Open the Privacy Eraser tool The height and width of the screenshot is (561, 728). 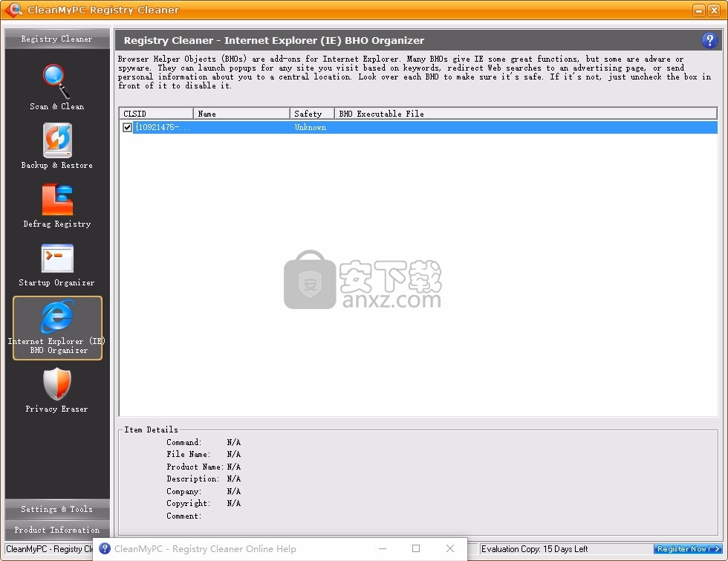coord(56,390)
